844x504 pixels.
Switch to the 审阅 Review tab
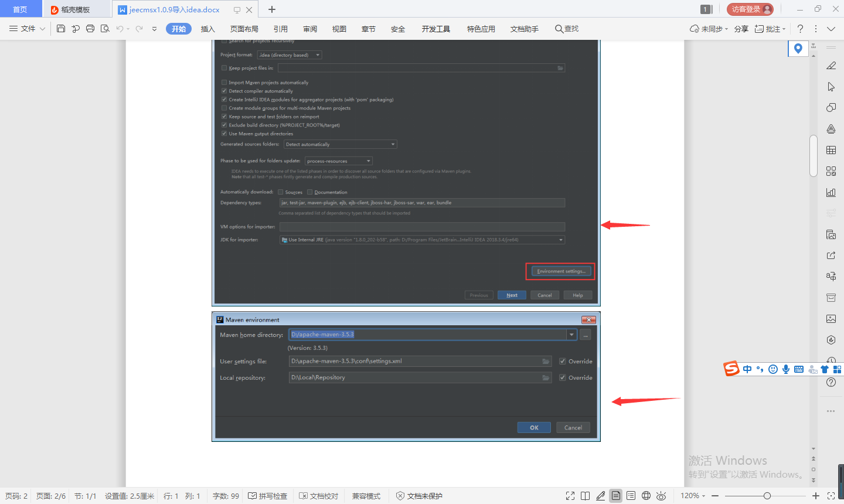tap(310, 29)
